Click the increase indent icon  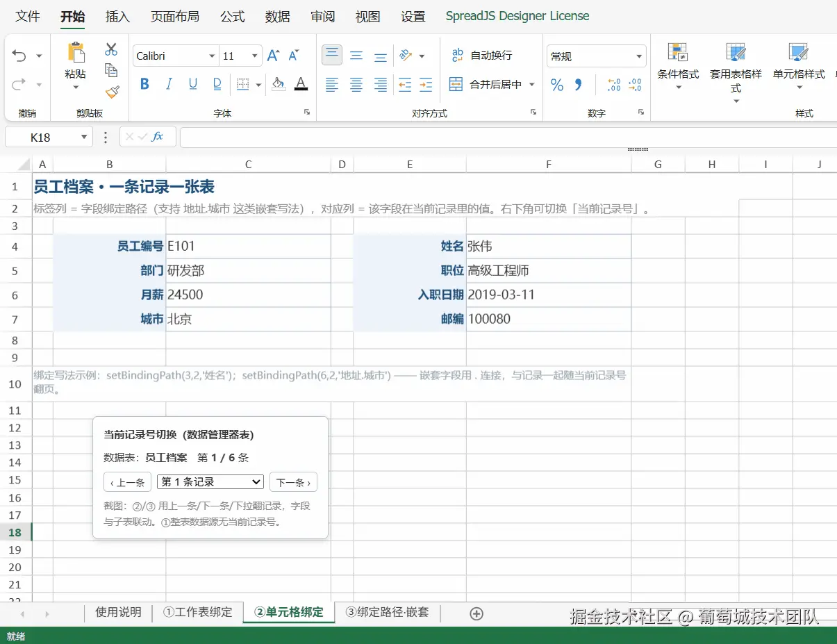(x=426, y=85)
